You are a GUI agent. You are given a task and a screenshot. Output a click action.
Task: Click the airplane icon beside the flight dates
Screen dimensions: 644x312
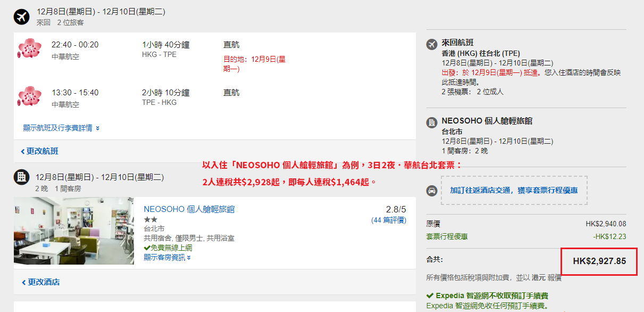coord(22,17)
